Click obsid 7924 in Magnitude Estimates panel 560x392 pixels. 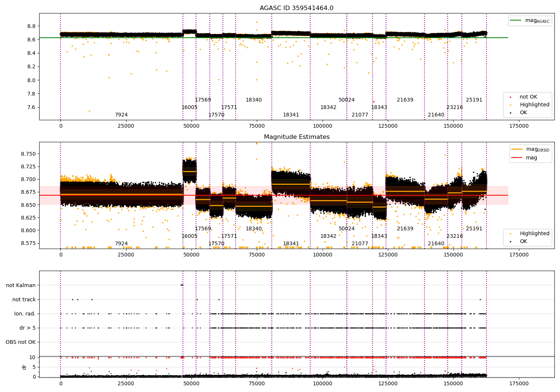pos(121,244)
